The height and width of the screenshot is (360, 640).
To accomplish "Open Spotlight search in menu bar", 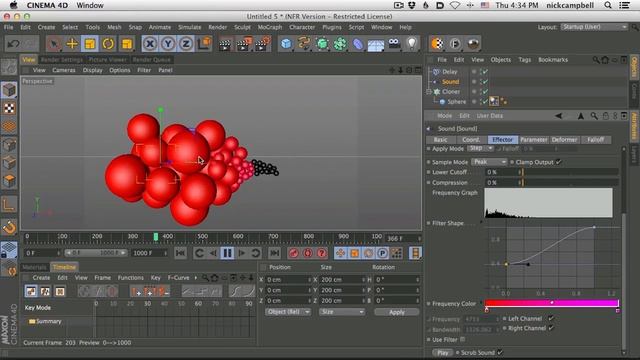I will [608, 5].
